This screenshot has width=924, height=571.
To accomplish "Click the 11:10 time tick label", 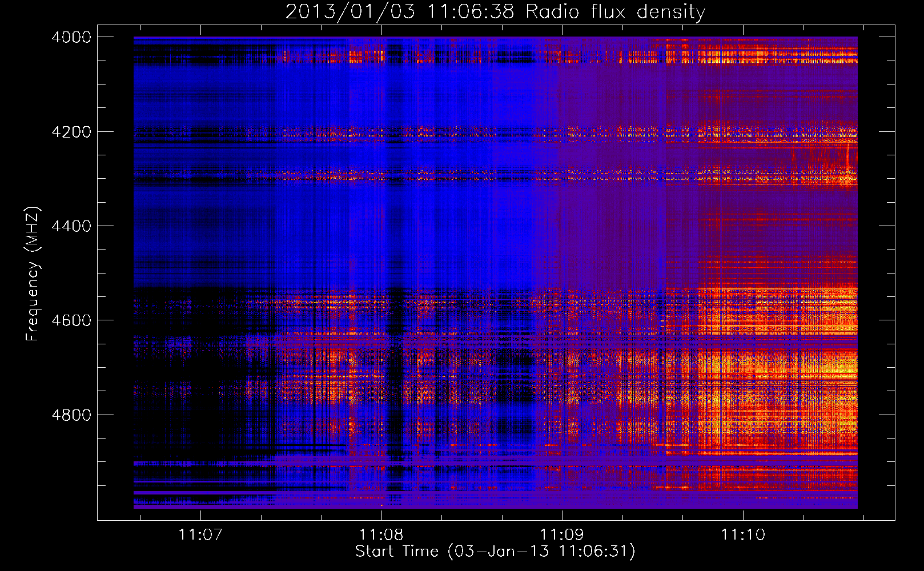I will tap(743, 534).
